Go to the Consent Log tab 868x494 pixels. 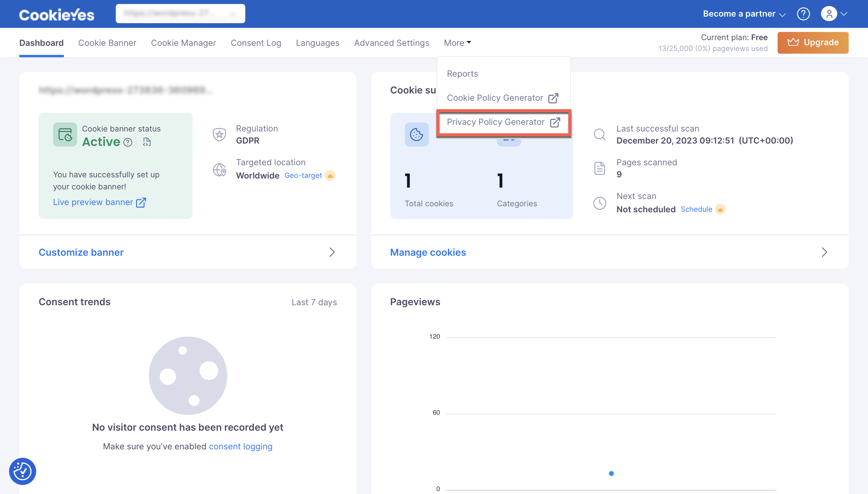click(x=256, y=43)
